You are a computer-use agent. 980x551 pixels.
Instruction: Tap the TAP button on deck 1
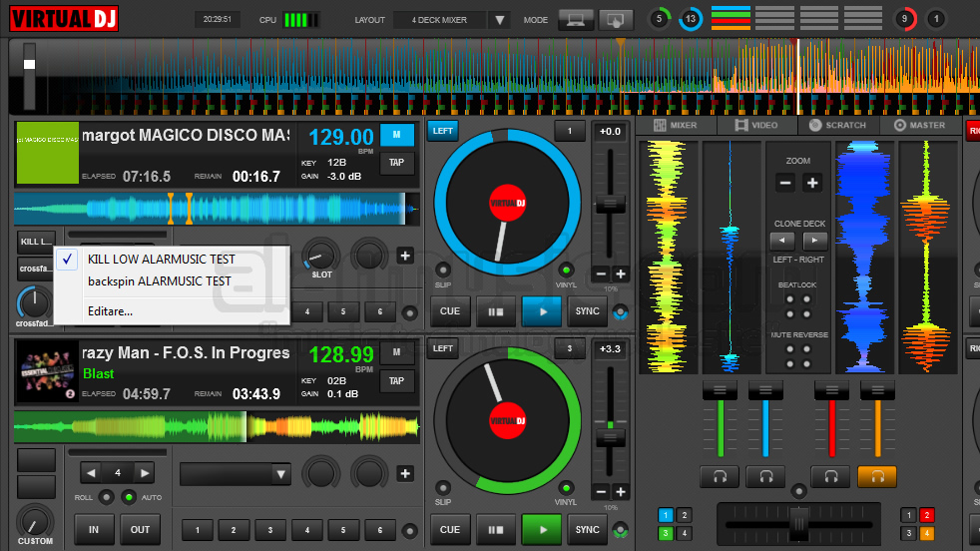(x=397, y=163)
